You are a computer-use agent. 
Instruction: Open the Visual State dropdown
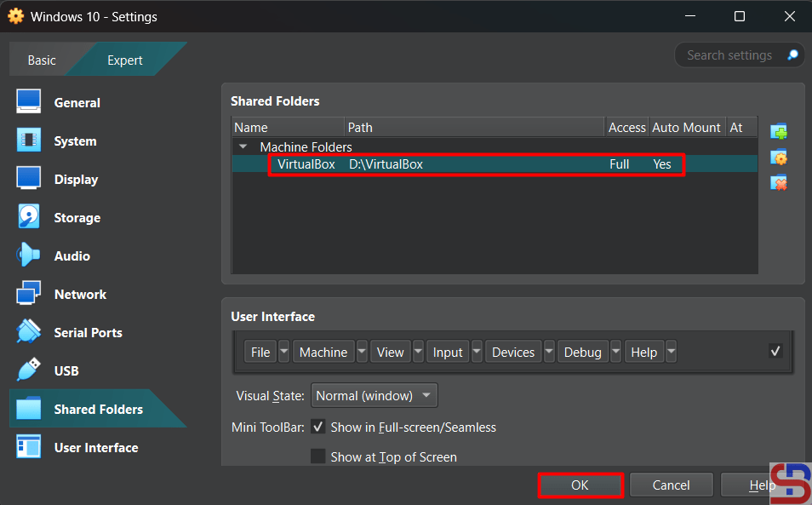tap(375, 396)
